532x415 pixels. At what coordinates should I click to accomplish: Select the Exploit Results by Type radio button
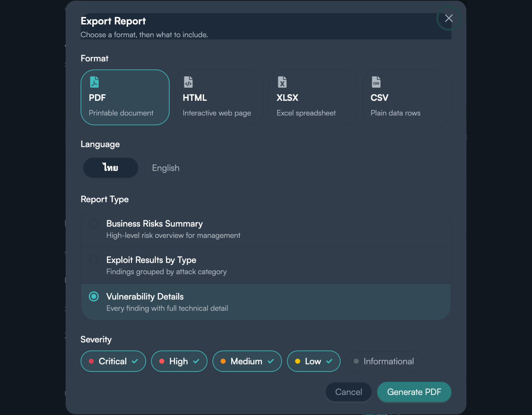[94, 260]
